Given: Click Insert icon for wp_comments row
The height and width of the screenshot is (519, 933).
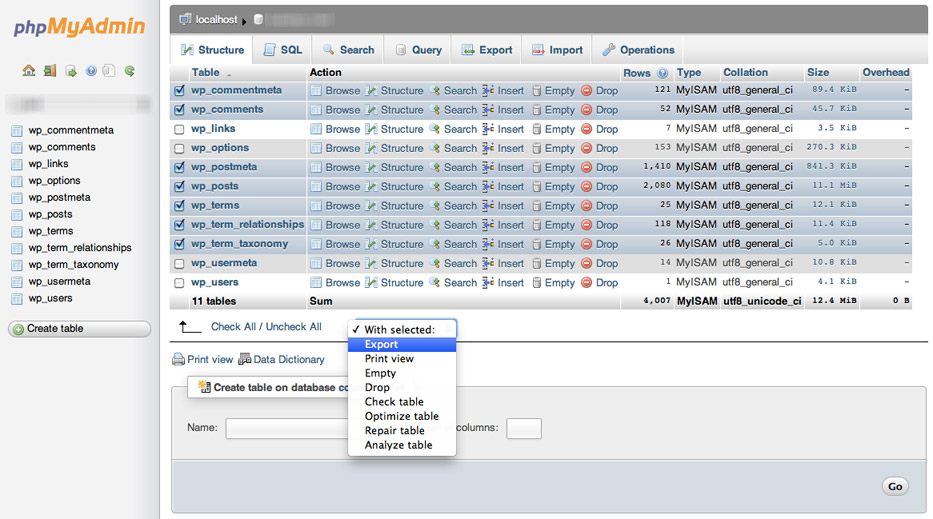Looking at the screenshot, I should (x=488, y=110).
